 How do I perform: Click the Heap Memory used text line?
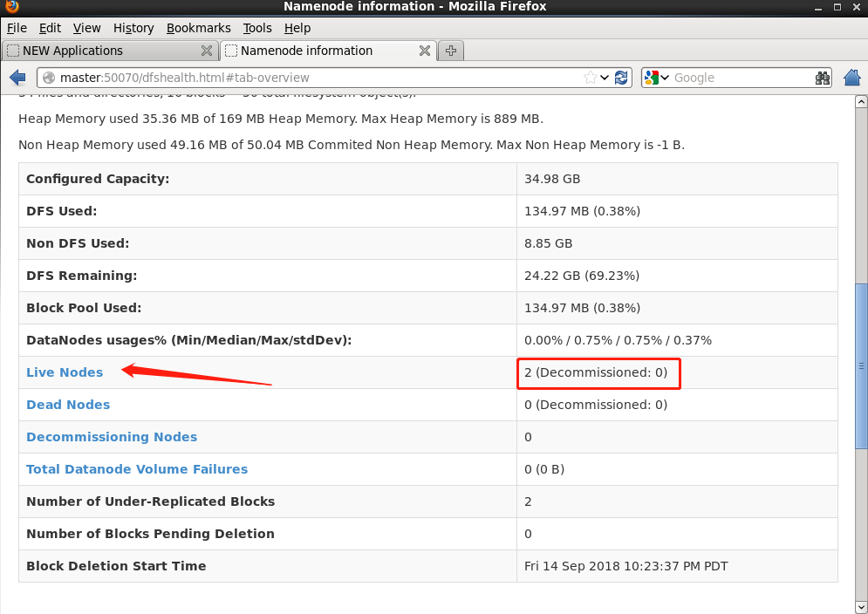[281, 119]
